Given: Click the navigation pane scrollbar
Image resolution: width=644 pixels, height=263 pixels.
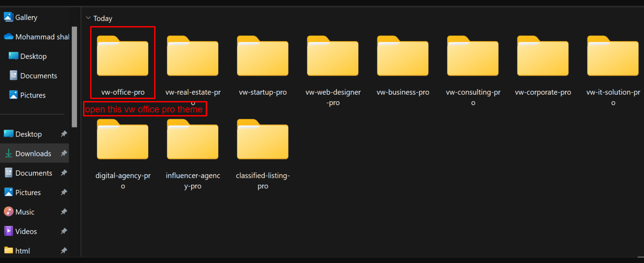Looking at the screenshot, I should click(x=74, y=77).
